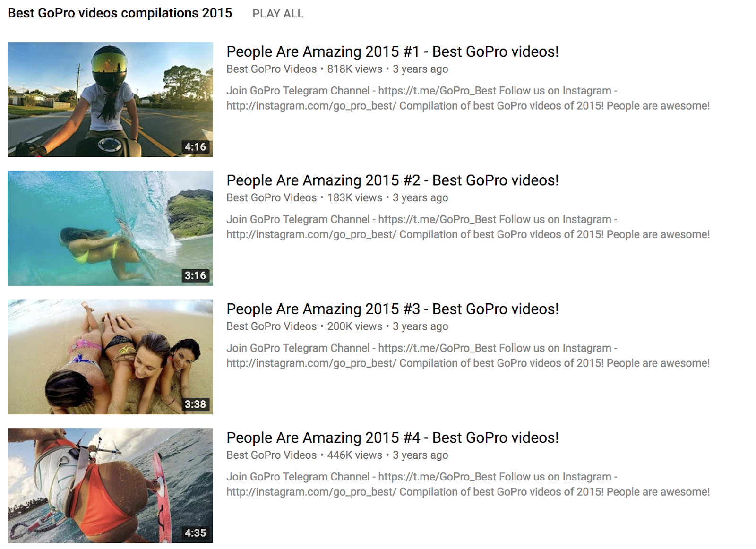Click the Best GoPro Videos channel name under video #4
Viewport: 756px width, 549px height.
(x=271, y=455)
